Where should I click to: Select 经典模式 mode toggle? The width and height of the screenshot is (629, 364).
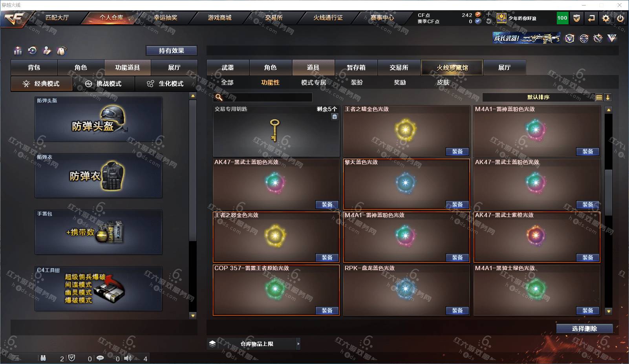coord(42,84)
